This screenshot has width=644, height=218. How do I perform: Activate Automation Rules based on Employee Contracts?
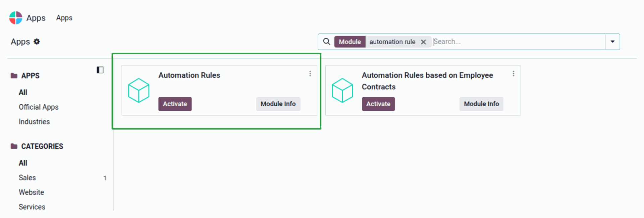click(378, 104)
